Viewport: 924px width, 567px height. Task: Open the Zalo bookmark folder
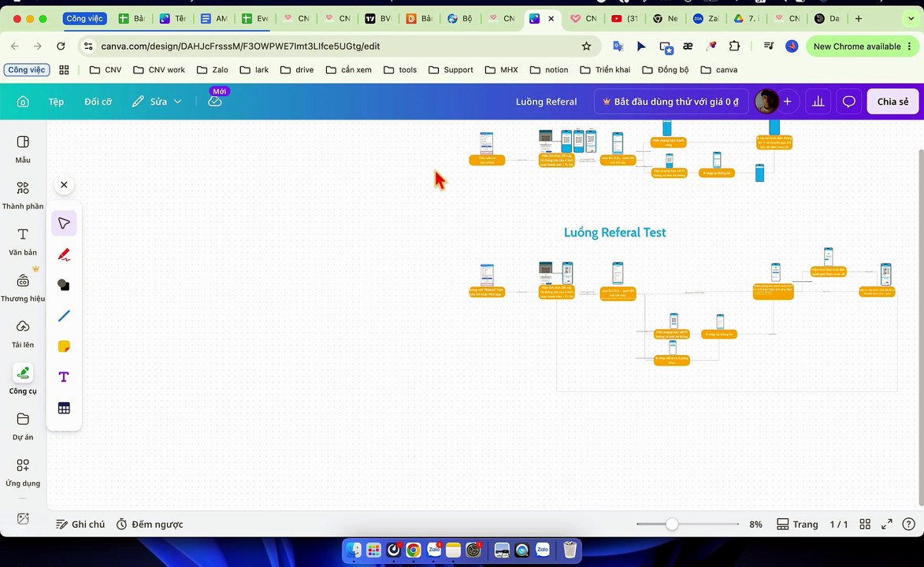tap(212, 69)
